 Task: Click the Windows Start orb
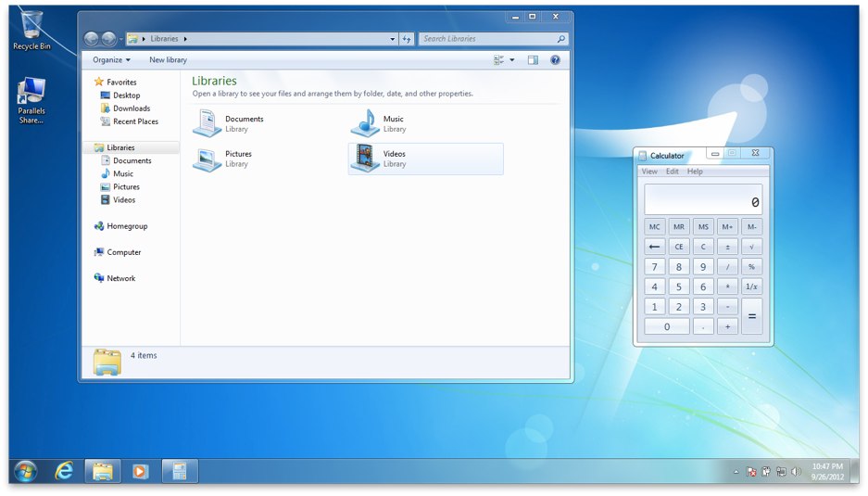tap(26, 471)
